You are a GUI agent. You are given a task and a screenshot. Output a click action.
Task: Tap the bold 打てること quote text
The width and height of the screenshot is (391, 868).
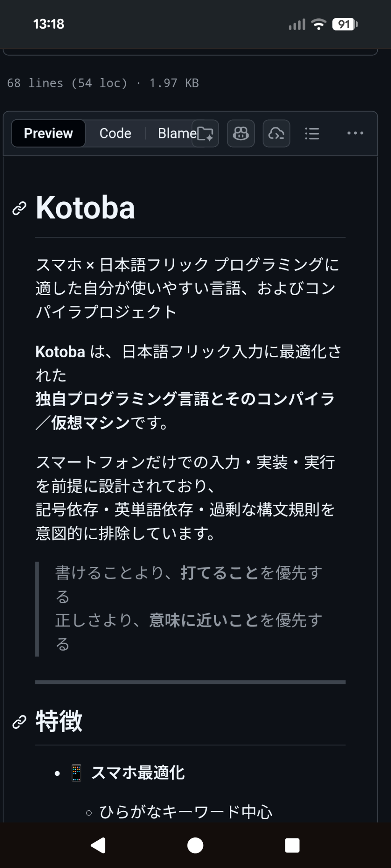[x=220, y=573]
